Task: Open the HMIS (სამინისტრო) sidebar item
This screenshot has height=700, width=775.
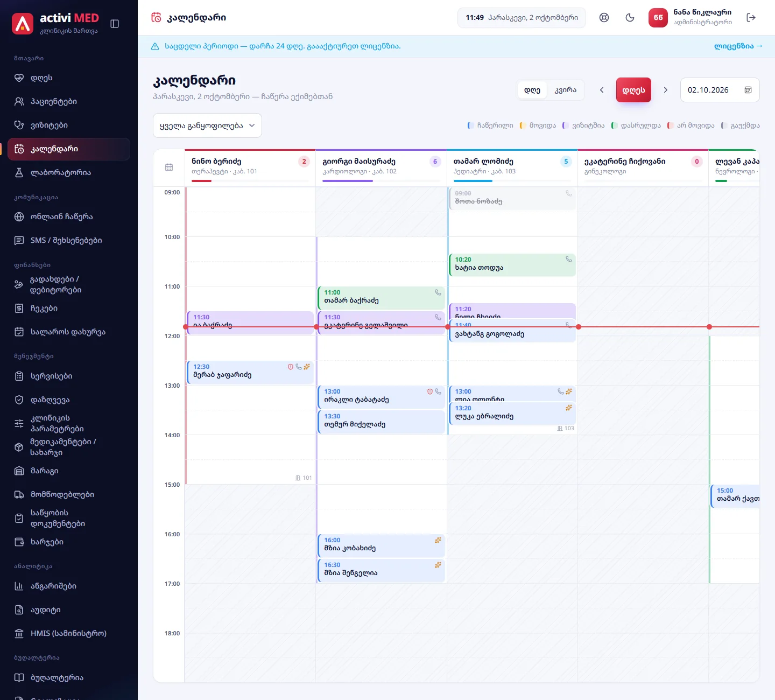Action: [69, 633]
